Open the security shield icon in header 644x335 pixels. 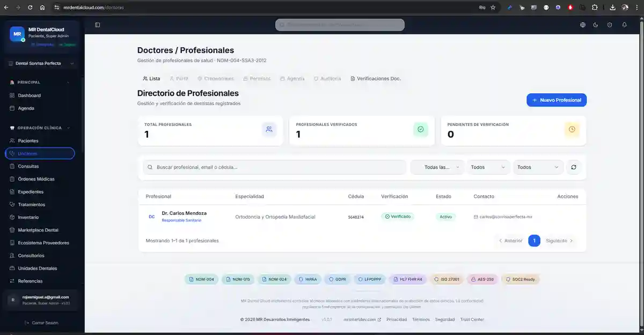point(610,25)
